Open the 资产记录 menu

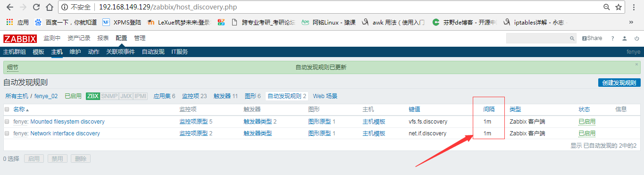79,38
